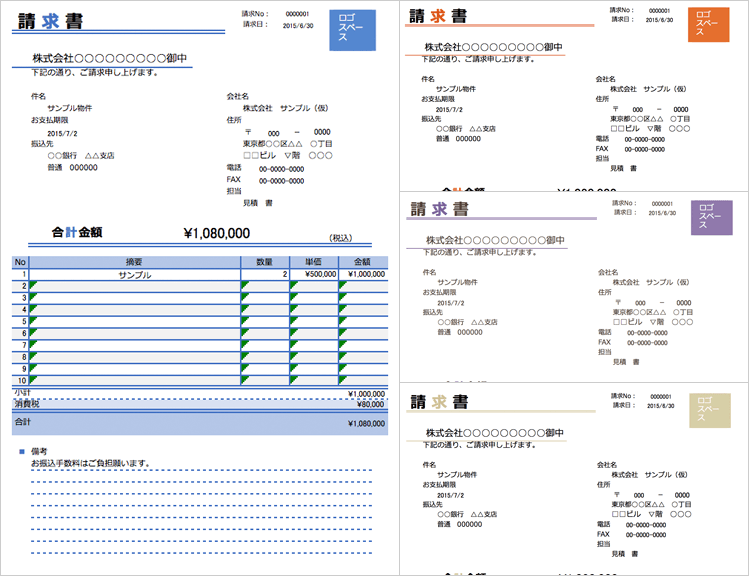Click 東京都○○区△△ ○丁目 on the blue invoice
This screenshot has height=576, width=750.
pyautogui.click(x=287, y=144)
